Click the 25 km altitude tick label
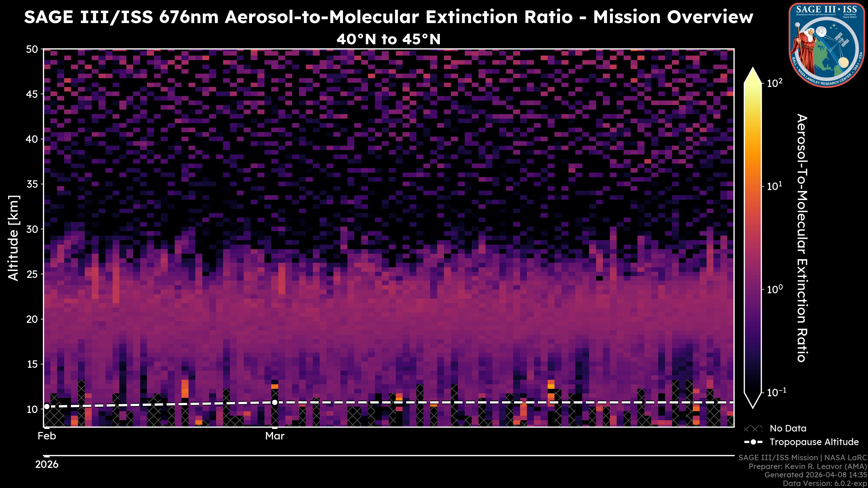The image size is (868, 488). click(x=32, y=274)
